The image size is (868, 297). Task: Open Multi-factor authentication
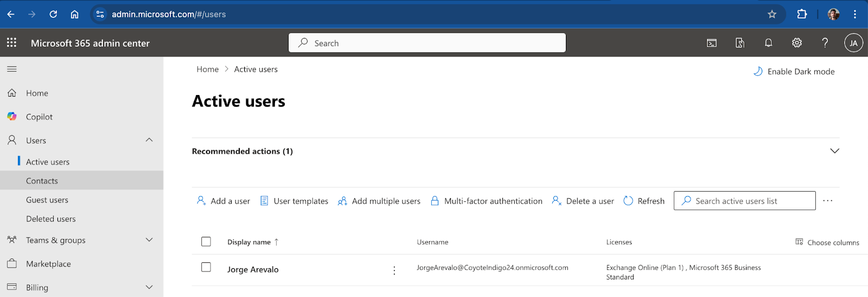pos(486,201)
